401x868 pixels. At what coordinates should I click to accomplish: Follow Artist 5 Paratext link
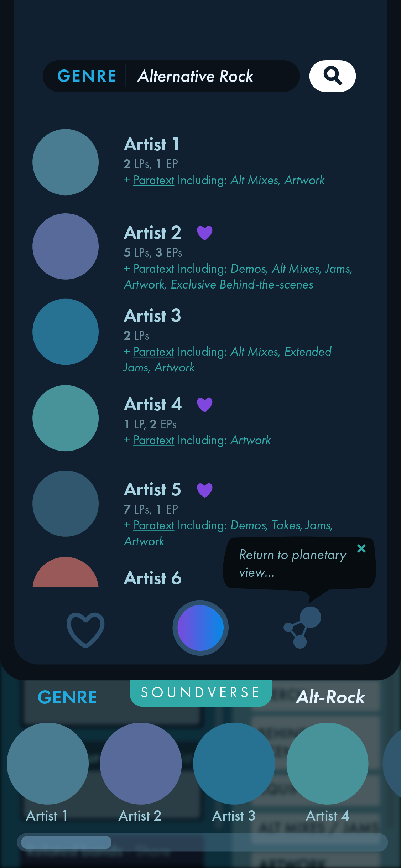click(154, 525)
